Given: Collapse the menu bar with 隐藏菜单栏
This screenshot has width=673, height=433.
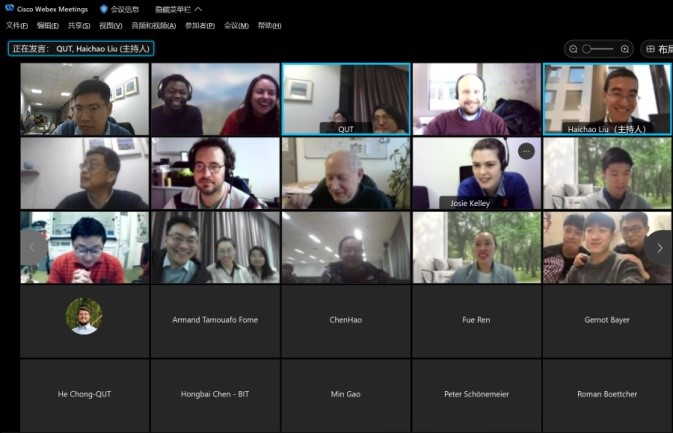Looking at the screenshot, I should click(178, 9).
